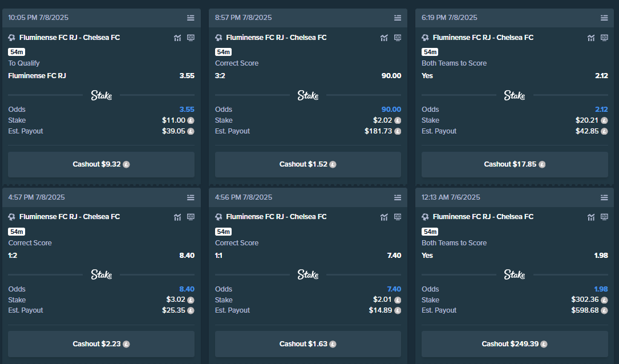The width and height of the screenshot is (619, 364).
Task: Open Fluminense - Chelsea match from the 6:19 PM bet
Action: (483, 38)
